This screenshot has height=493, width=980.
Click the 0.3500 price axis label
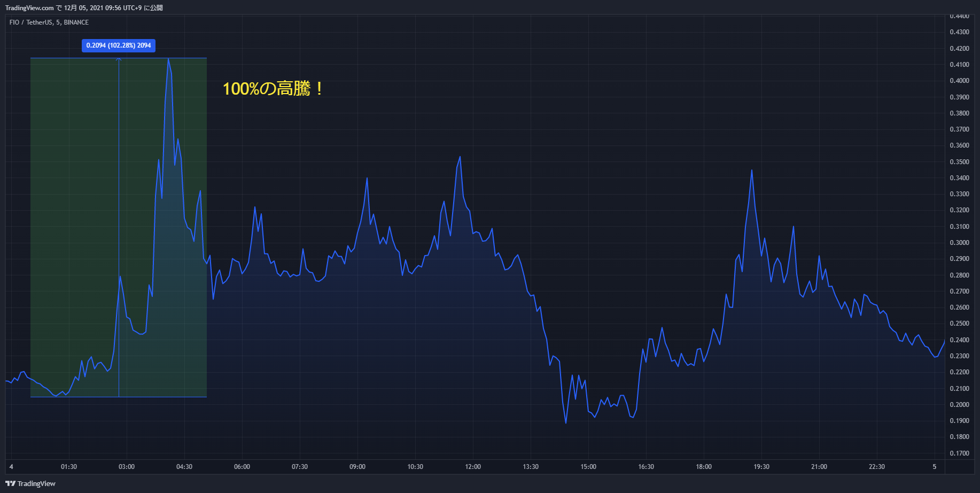click(959, 162)
